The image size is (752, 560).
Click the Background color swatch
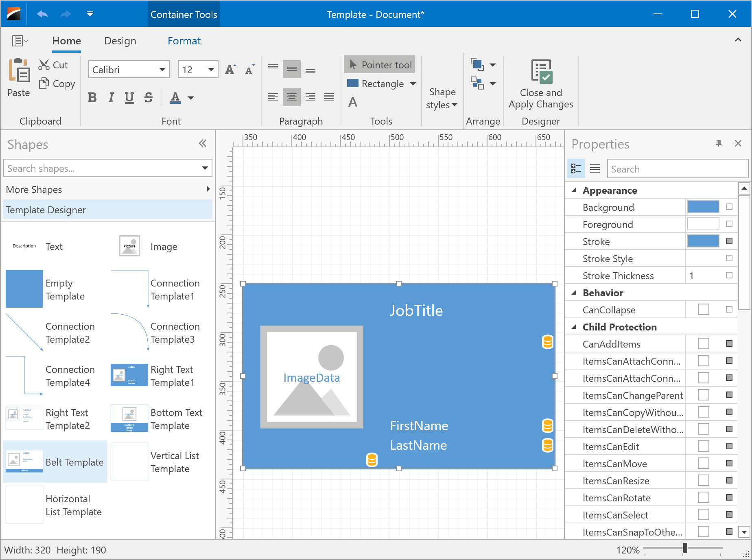(x=703, y=207)
